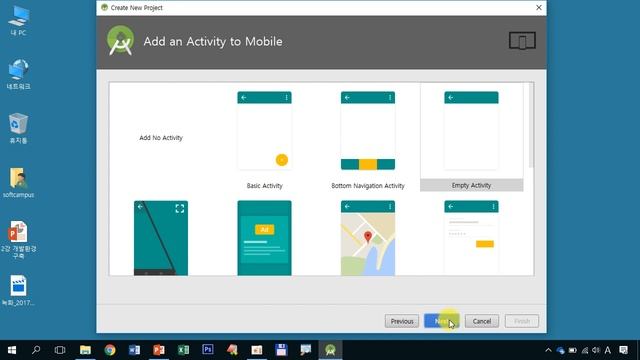640x360 pixels.
Task: Open the Network desktop icon
Action: 18,75
